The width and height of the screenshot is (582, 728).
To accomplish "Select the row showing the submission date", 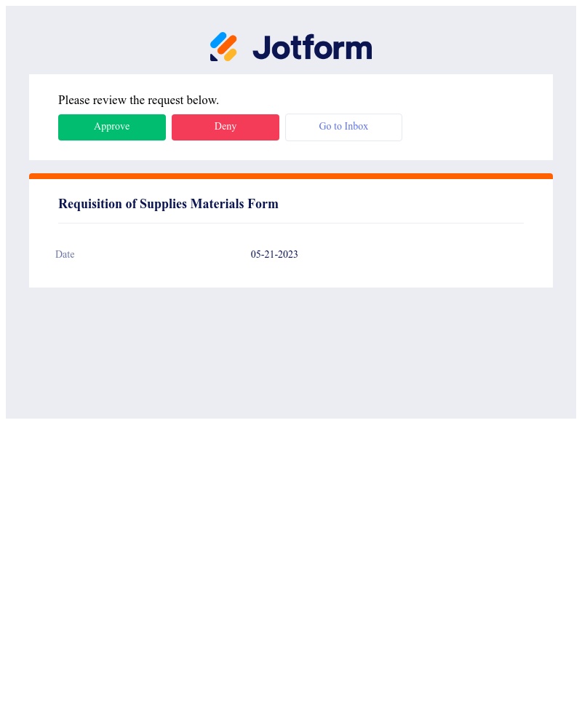I will coord(291,254).
